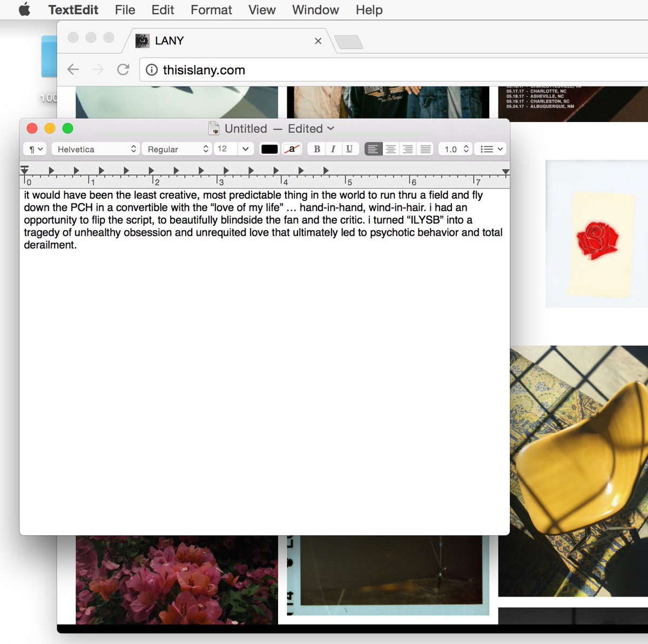Open the text background color swatch
Screen dimensions: 648x644
click(292, 149)
